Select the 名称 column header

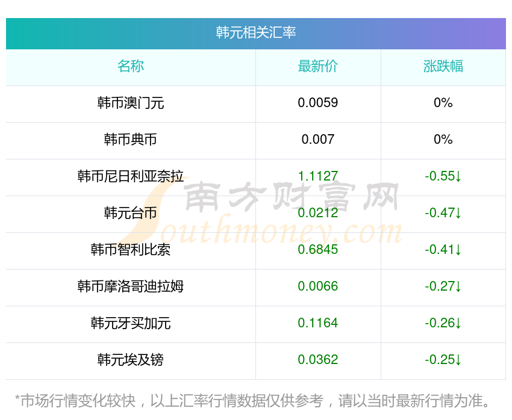coord(131,66)
